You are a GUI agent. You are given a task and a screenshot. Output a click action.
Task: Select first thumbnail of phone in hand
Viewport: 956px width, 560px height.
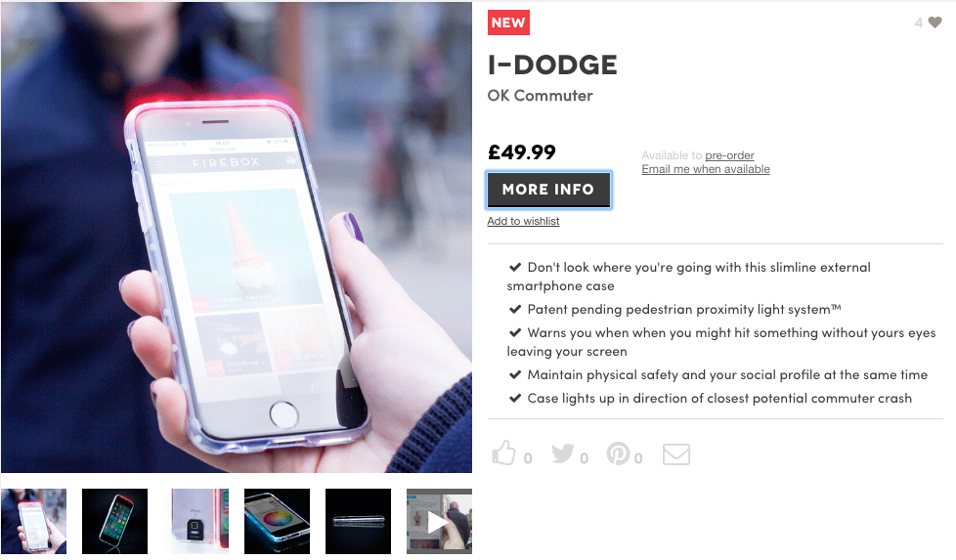pyautogui.click(x=33, y=522)
